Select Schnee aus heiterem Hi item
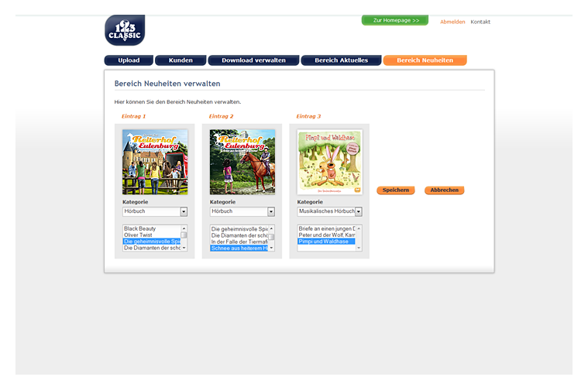 click(x=239, y=248)
